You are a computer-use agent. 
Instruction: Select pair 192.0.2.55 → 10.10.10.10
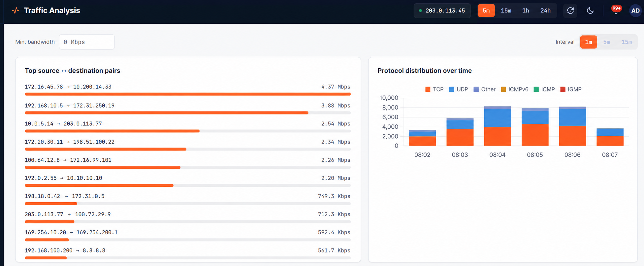pyautogui.click(x=188, y=181)
